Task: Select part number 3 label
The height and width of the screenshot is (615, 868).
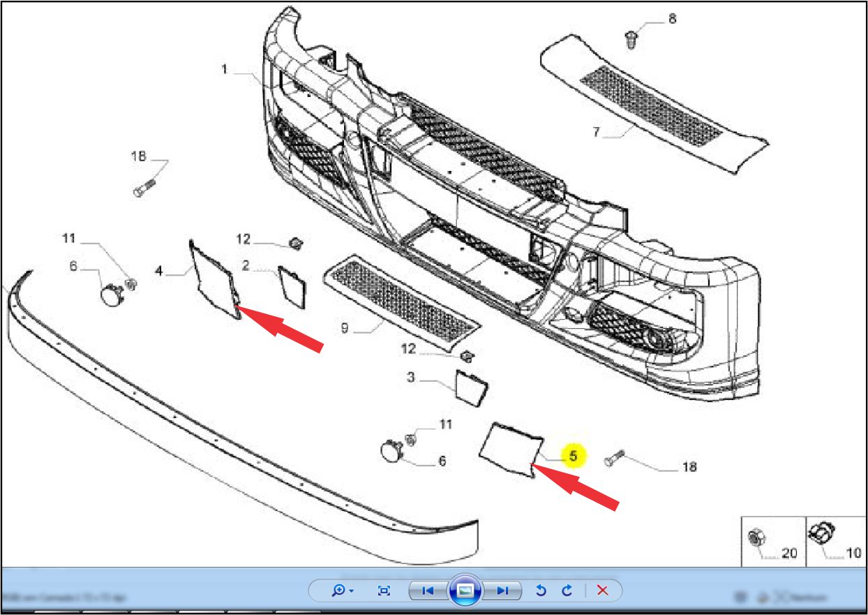Action: click(411, 378)
